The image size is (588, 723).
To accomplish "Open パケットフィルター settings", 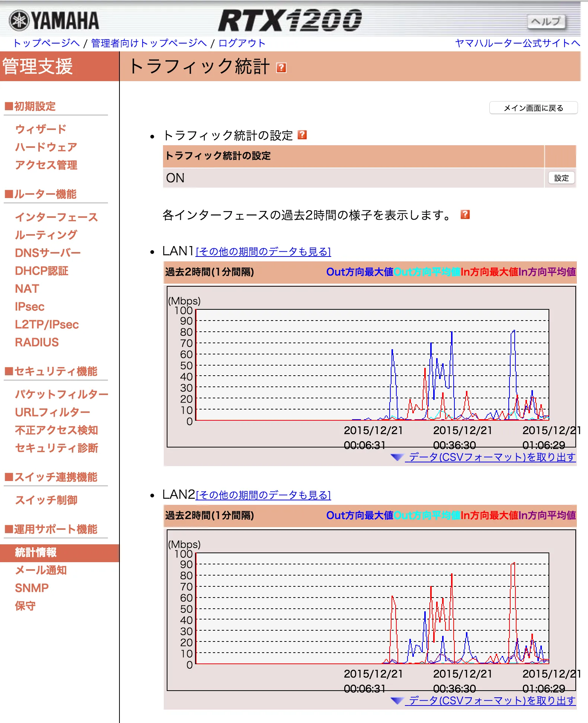I will (62, 394).
